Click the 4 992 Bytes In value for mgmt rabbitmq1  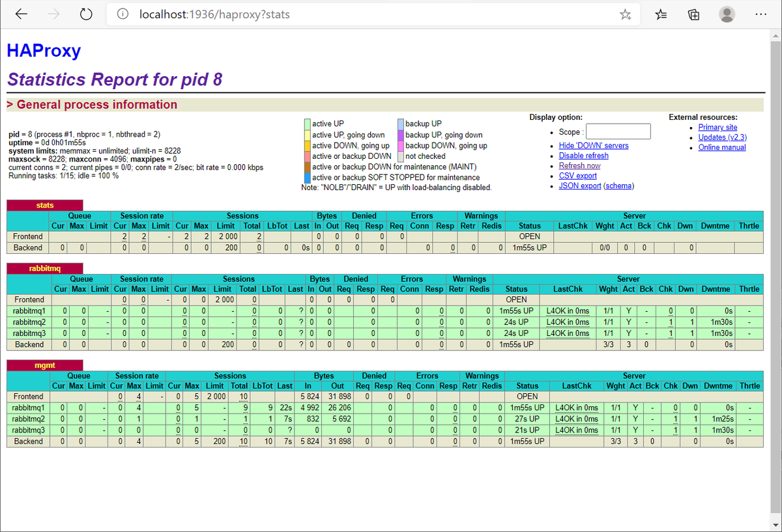pos(309,408)
